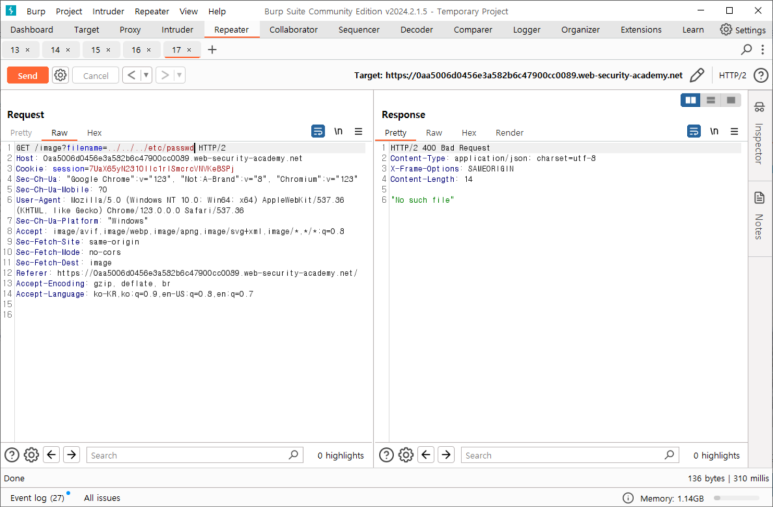This screenshot has height=507, width=773.
Task: Toggle request line wrap icon
Action: 318,131
